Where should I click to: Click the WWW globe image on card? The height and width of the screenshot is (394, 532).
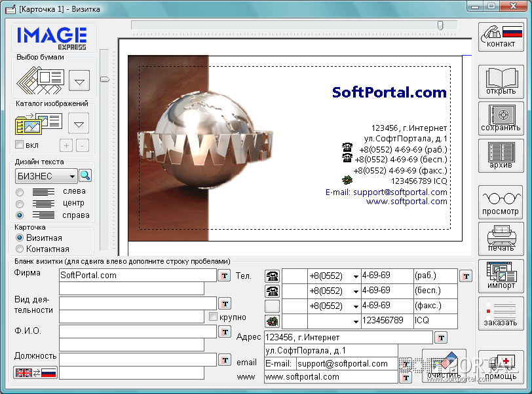point(205,139)
